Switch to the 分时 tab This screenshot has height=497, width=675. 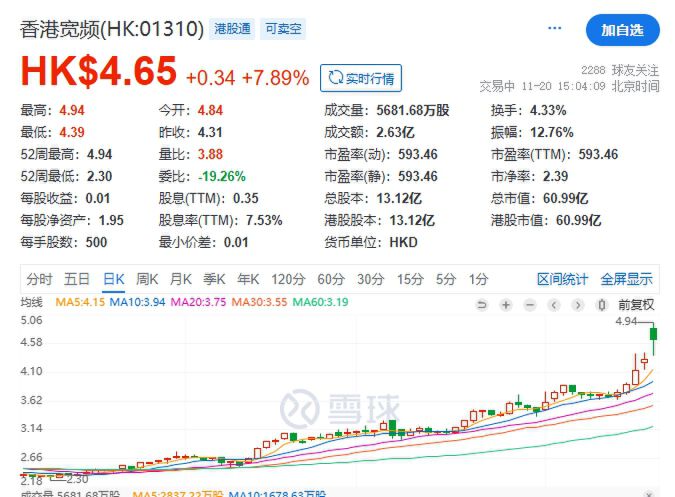click(39, 279)
